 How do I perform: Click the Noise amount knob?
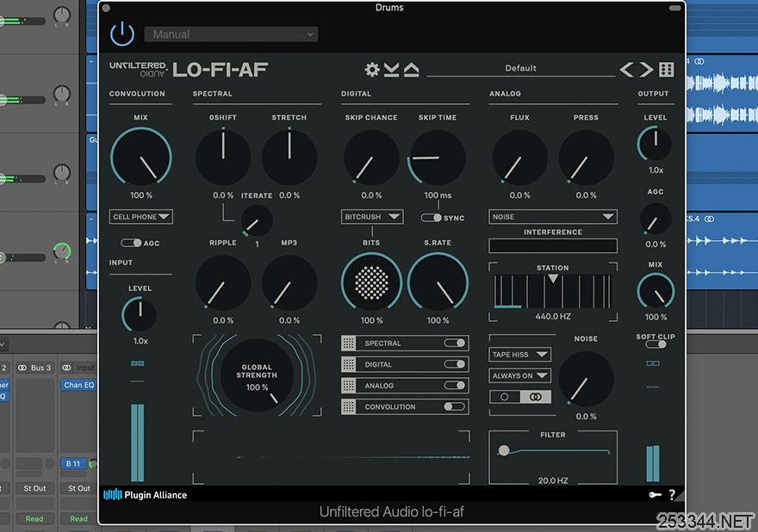pos(586,379)
